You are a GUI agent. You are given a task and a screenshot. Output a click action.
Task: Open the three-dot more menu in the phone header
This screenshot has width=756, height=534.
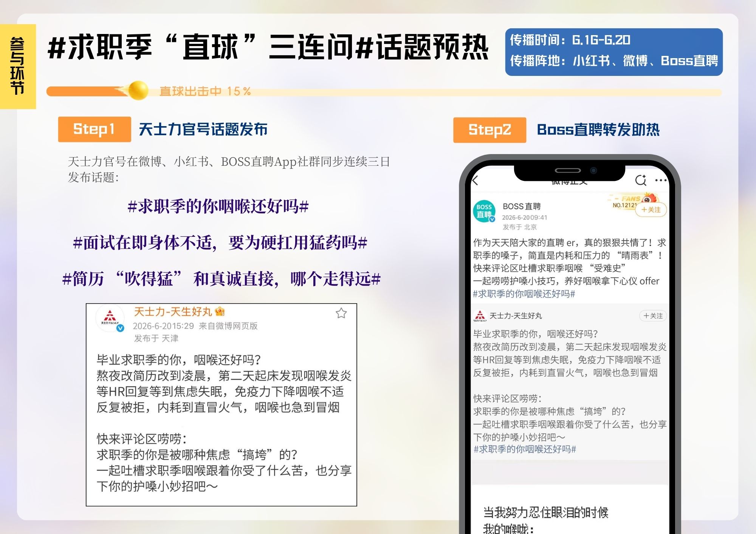[661, 180]
